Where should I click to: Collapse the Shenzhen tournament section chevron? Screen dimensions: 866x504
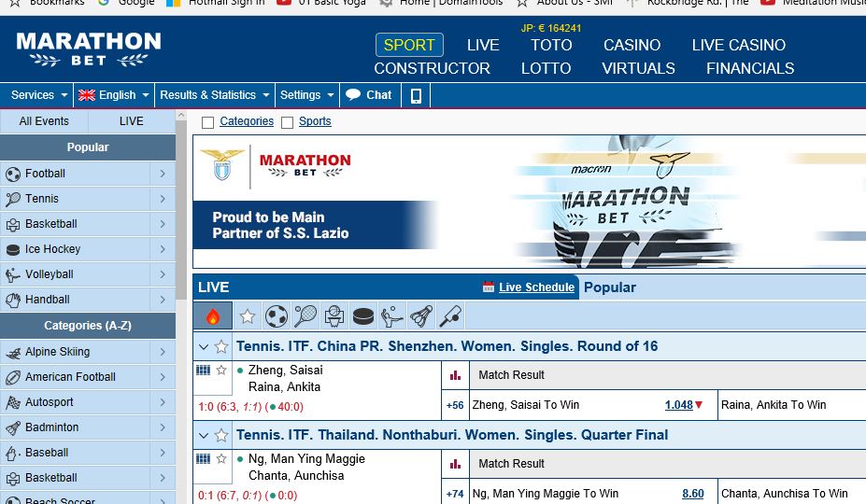pos(204,347)
